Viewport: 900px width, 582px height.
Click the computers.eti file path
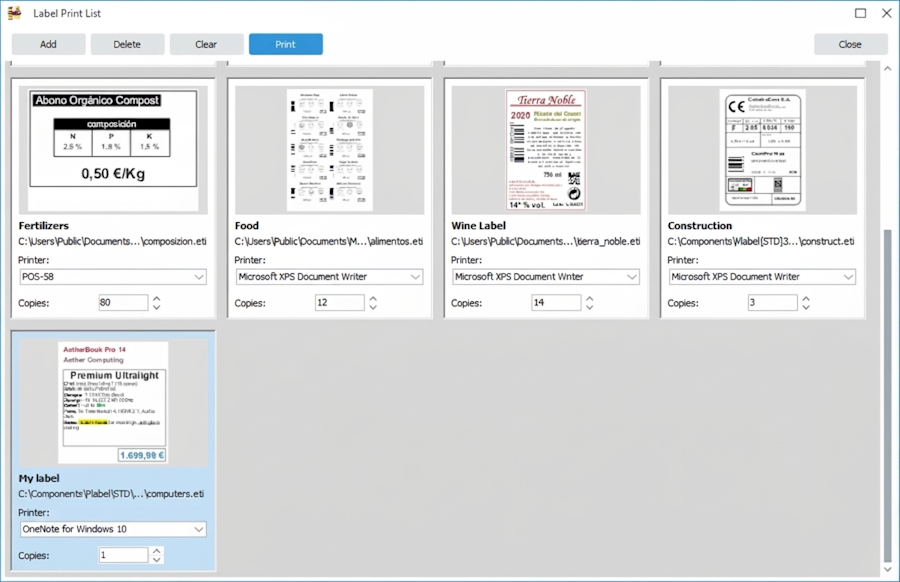point(111,494)
